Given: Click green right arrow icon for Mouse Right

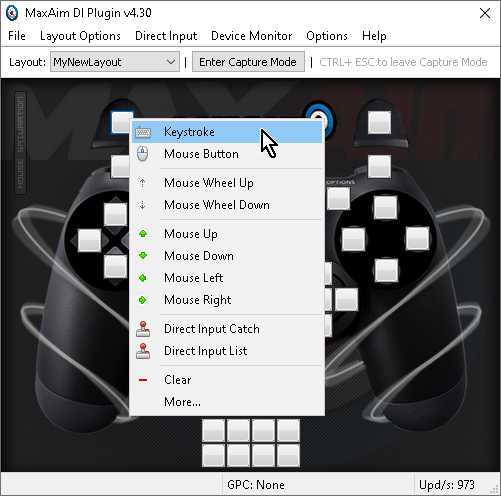Looking at the screenshot, I should [143, 300].
